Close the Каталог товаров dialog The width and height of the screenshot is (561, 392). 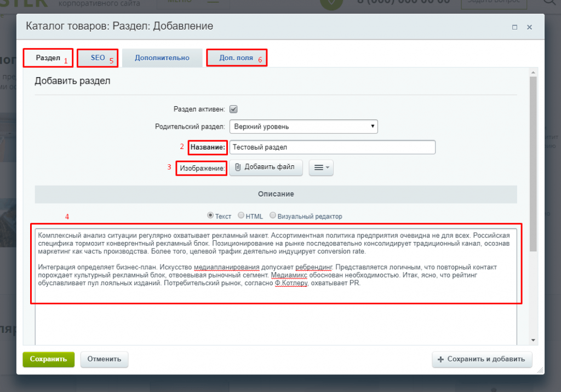(529, 27)
